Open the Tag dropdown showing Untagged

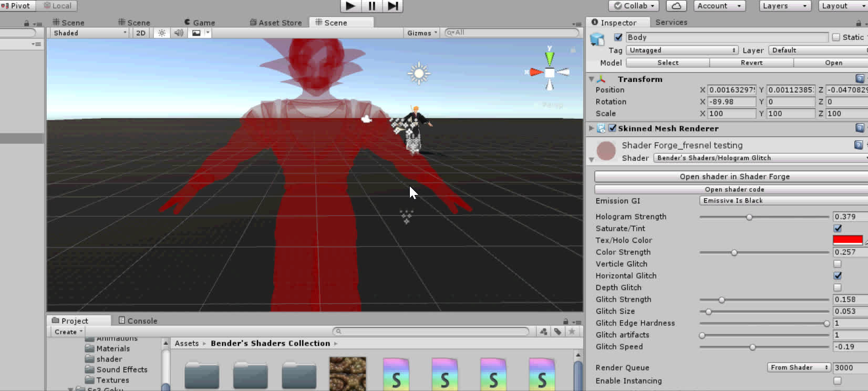tap(682, 50)
